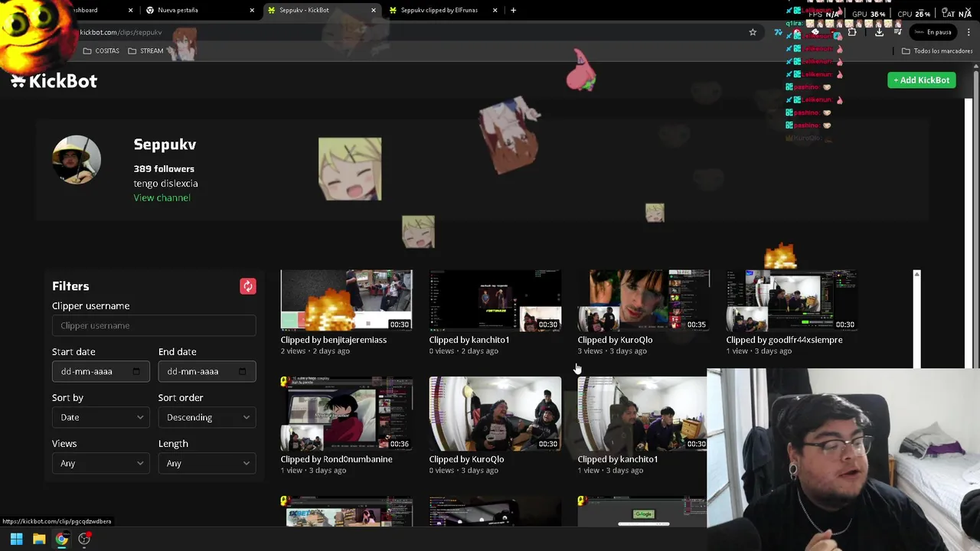Open the COSITAS bookmarks folder
The image size is (980, 551).
point(102,51)
